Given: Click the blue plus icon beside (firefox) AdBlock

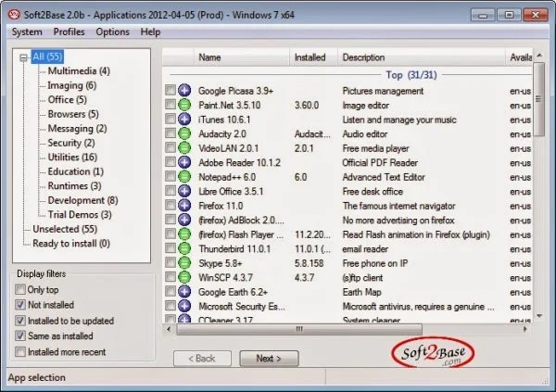Looking at the screenshot, I should click(x=184, y=220).
